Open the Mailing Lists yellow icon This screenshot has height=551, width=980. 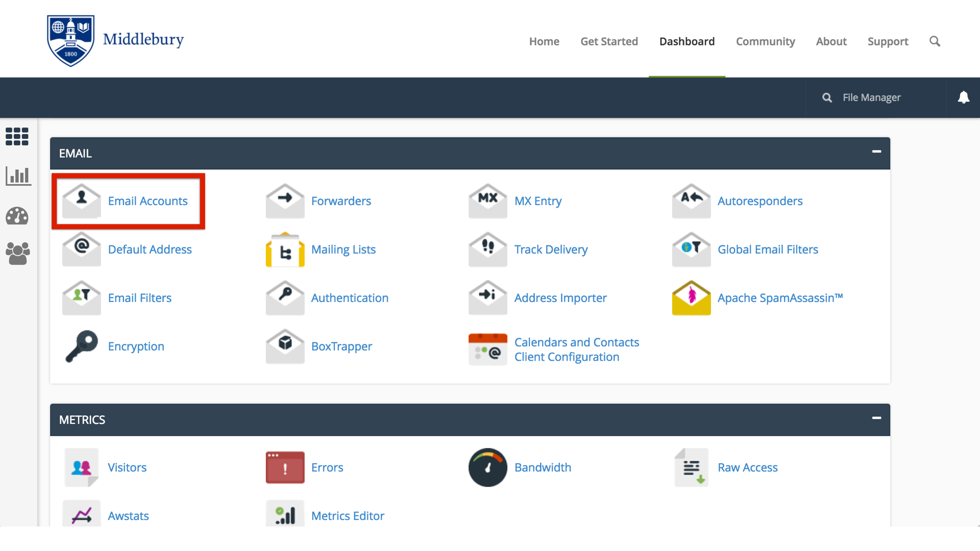285,249
